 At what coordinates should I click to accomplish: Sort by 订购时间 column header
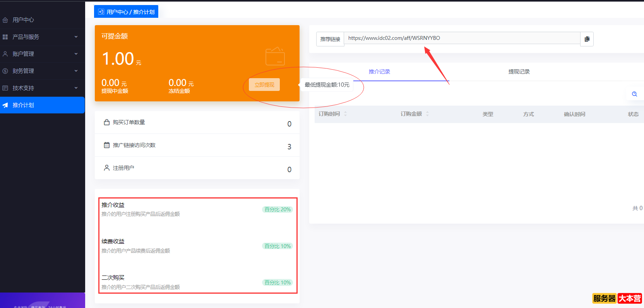[329, 114]
